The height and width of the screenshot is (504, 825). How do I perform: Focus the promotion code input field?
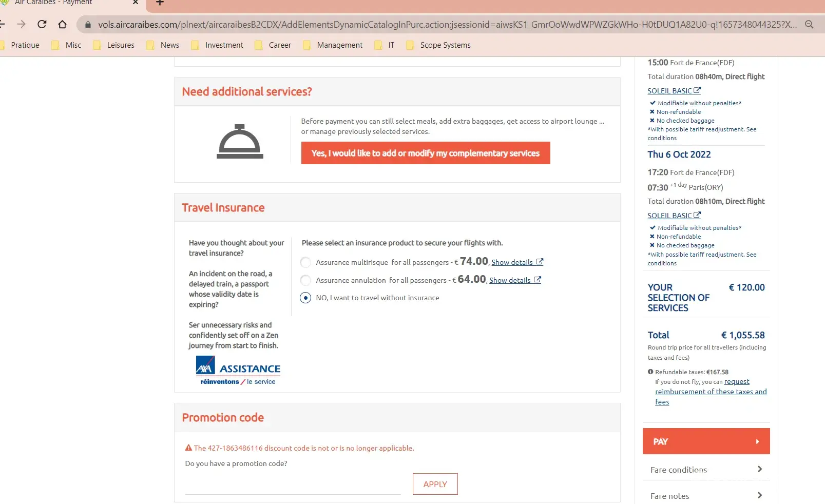pyautogui.click(x=293, y=484)
